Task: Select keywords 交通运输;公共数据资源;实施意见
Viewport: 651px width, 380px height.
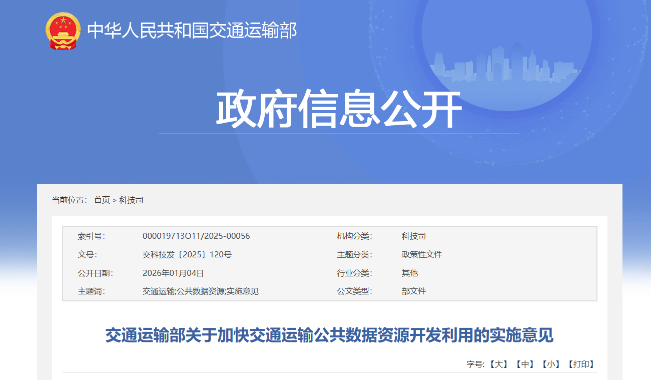Action: (x=201, y=291)
